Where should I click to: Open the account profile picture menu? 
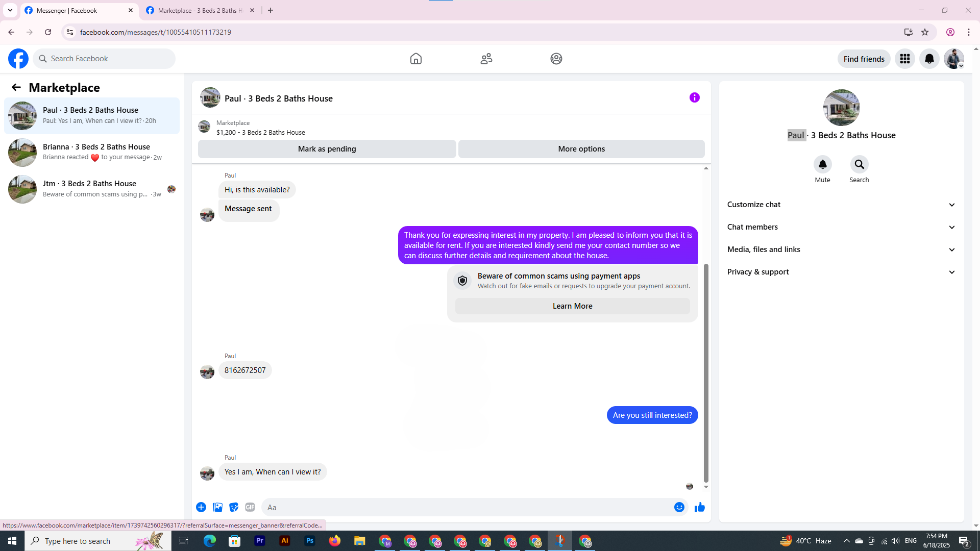coord(954,59)
